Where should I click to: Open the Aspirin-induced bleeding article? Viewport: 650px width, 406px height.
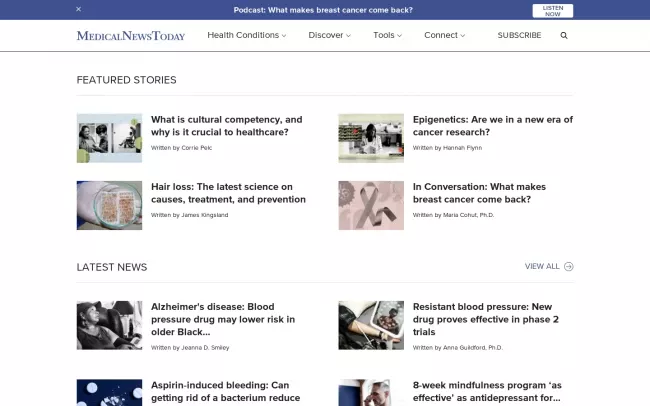(x=226, y=392)
